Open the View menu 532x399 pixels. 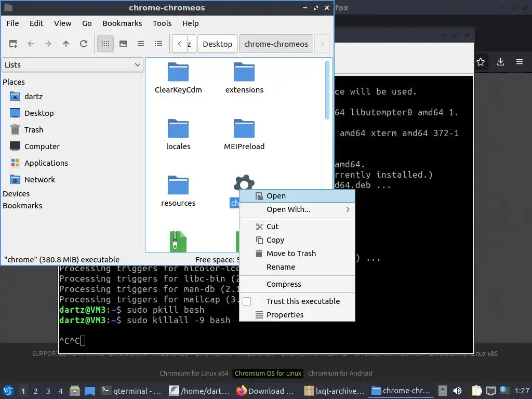63,23
